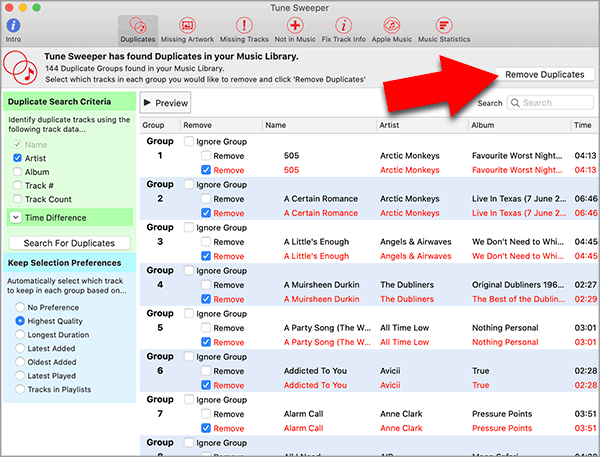Check Ignore Group for Group 4
Viewport: 600px width, 457px height.
coord(189,271)
